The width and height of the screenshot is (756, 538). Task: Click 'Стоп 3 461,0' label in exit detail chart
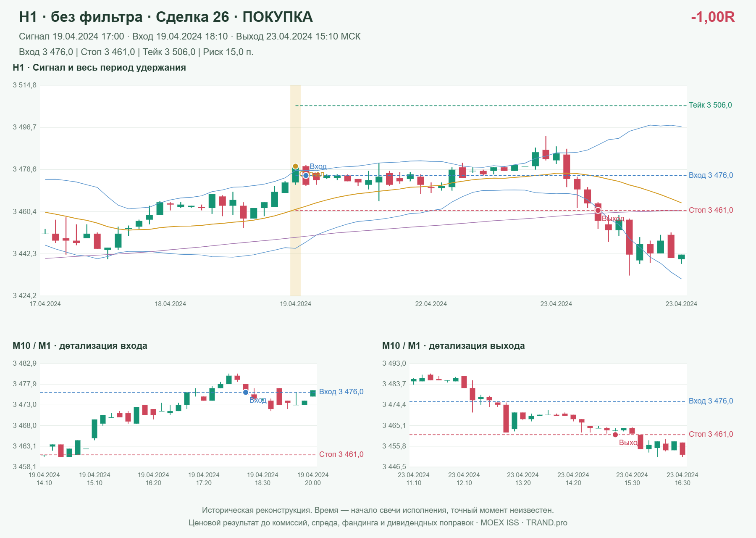click(711, 434)
